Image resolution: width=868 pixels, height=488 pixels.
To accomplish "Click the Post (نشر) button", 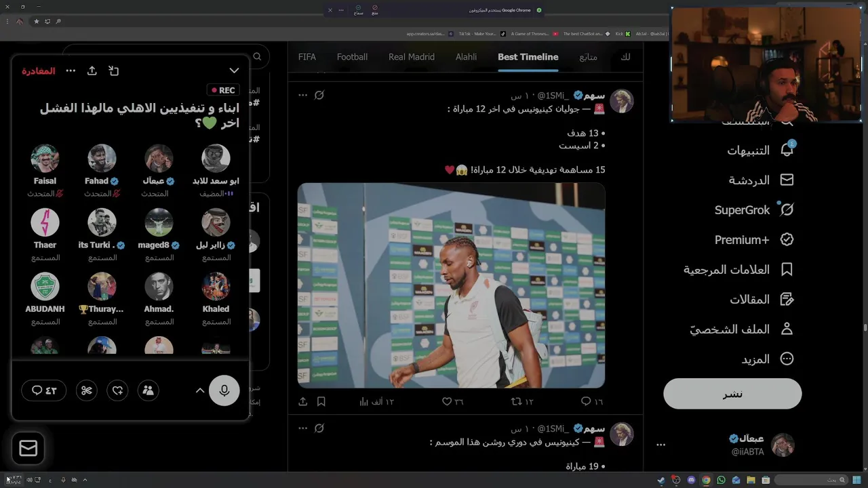I will (732, 394).
